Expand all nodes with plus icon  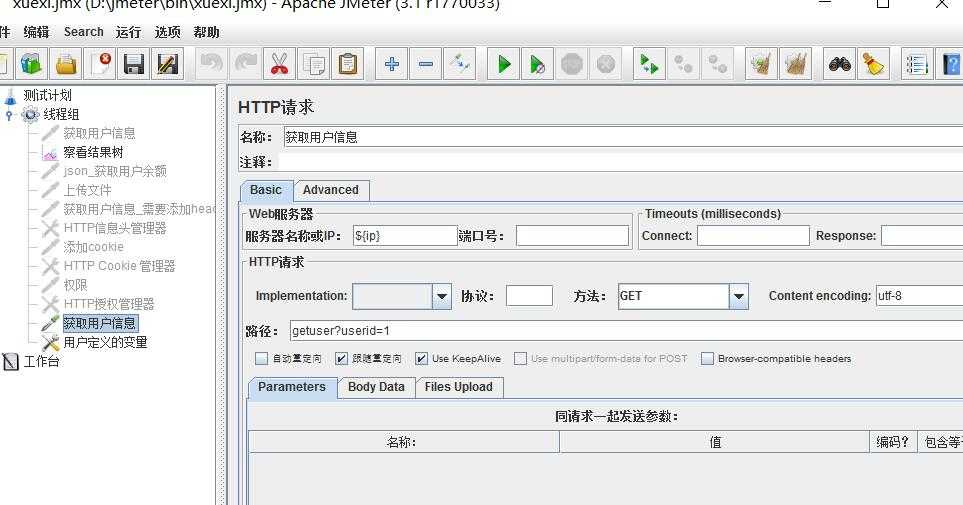(391, 64)
